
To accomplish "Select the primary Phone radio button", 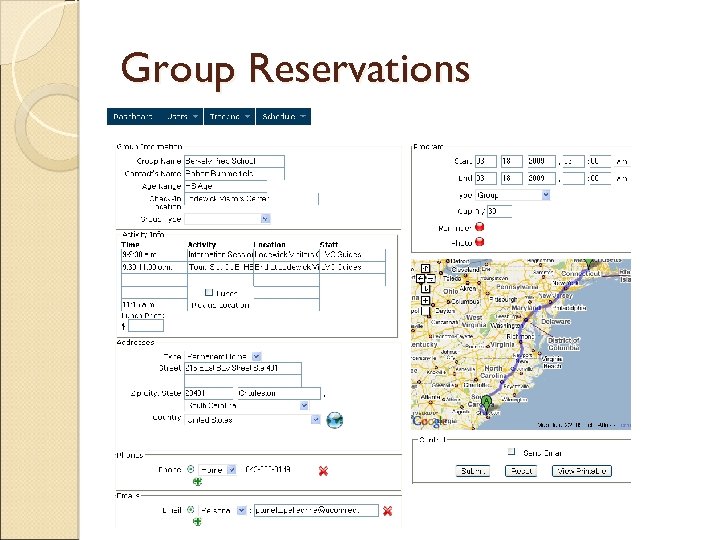I will [x=191, y=469].
